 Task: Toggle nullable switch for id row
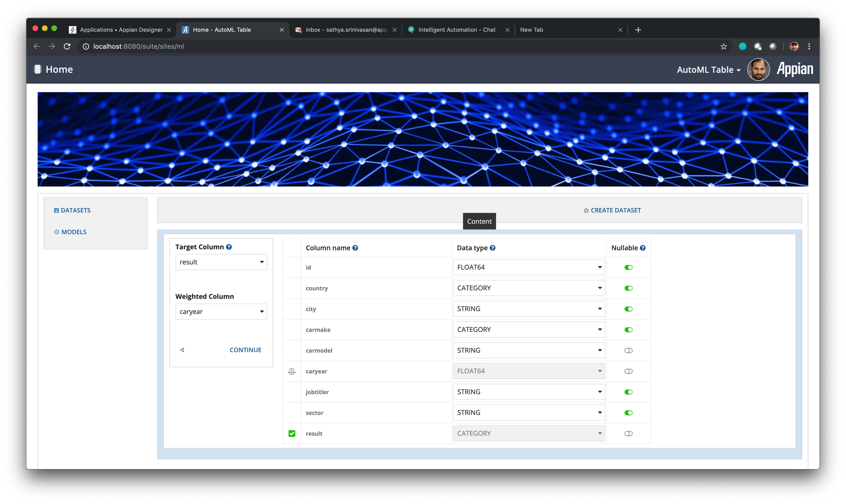[x=628, y=268]
